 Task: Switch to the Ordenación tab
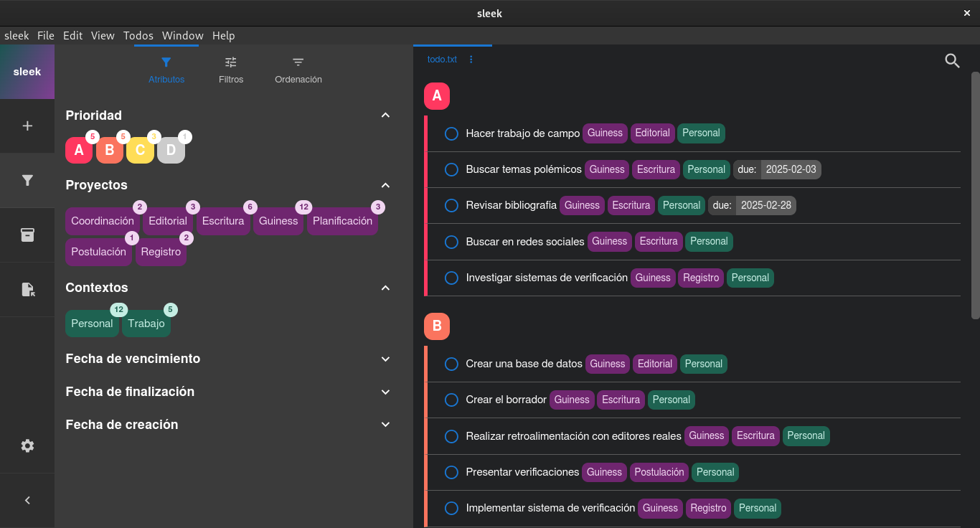298,70
